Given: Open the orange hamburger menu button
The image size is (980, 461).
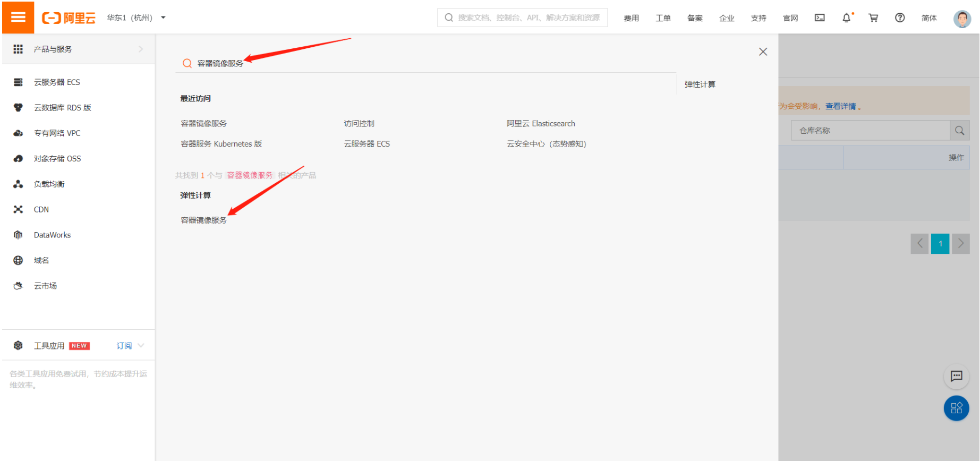Looking at the screenshot, I should click(18, 17).
